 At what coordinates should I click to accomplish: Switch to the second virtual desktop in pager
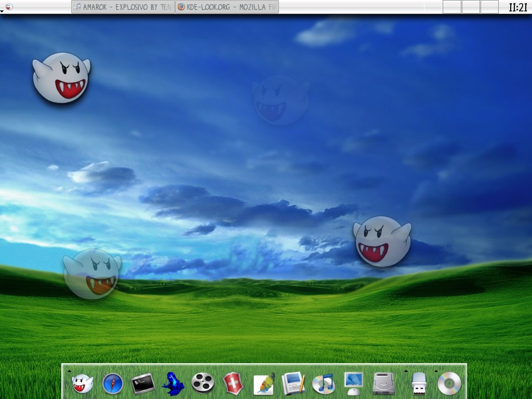[471, 7]
